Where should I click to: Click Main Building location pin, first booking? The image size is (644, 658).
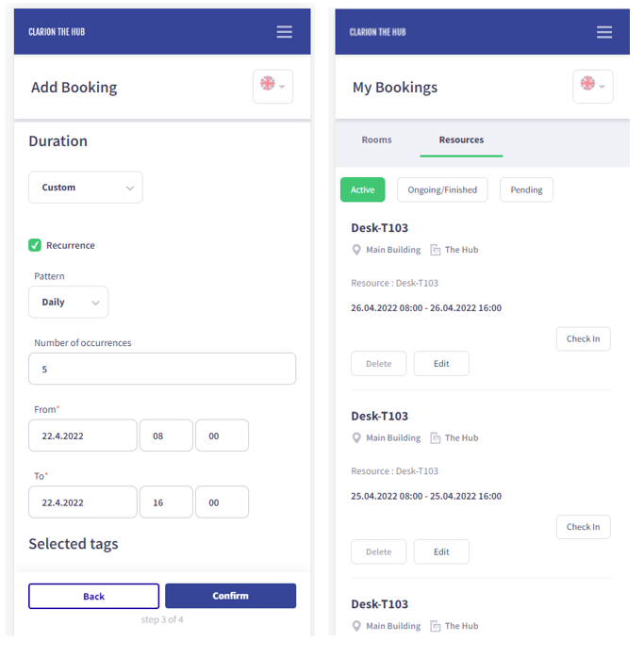tap(356, 250)
